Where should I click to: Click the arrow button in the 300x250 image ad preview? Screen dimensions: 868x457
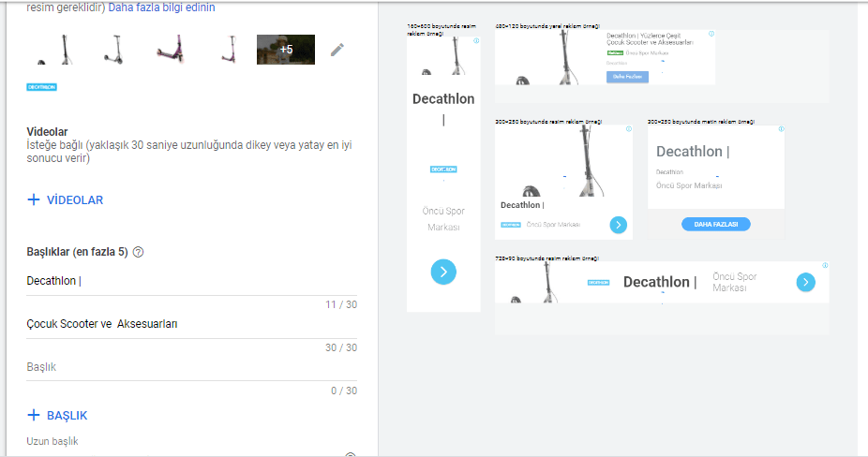(618, 225)
